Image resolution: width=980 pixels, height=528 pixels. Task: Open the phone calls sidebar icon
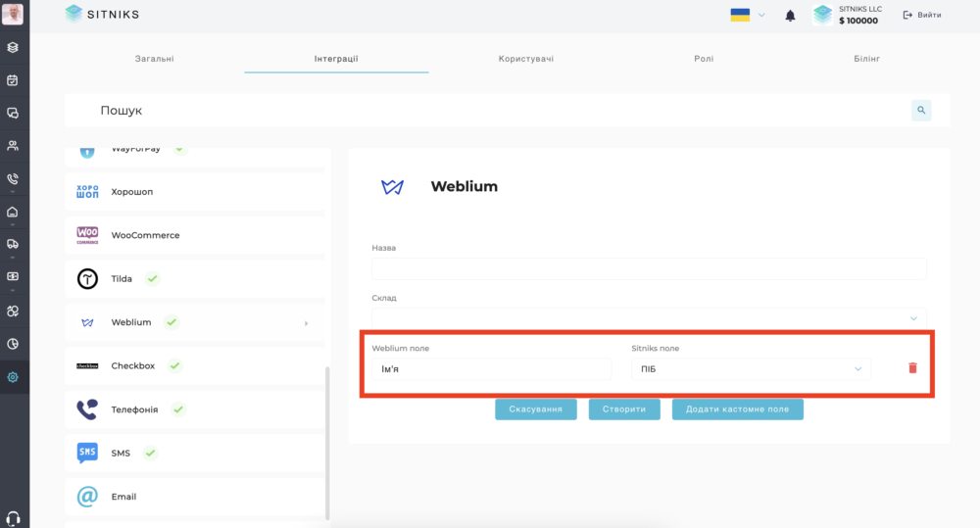[x=13, y=178]
